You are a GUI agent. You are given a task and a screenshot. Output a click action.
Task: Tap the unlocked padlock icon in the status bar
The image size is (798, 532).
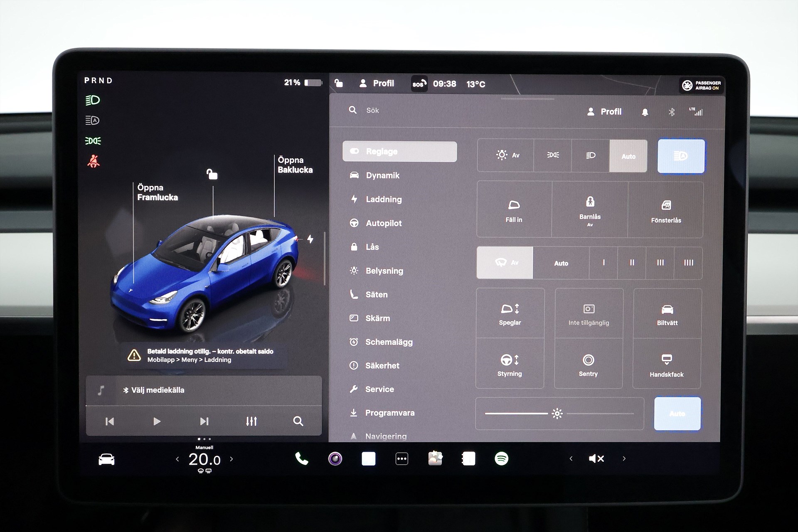pyautogui.click(x=339, y=83)
